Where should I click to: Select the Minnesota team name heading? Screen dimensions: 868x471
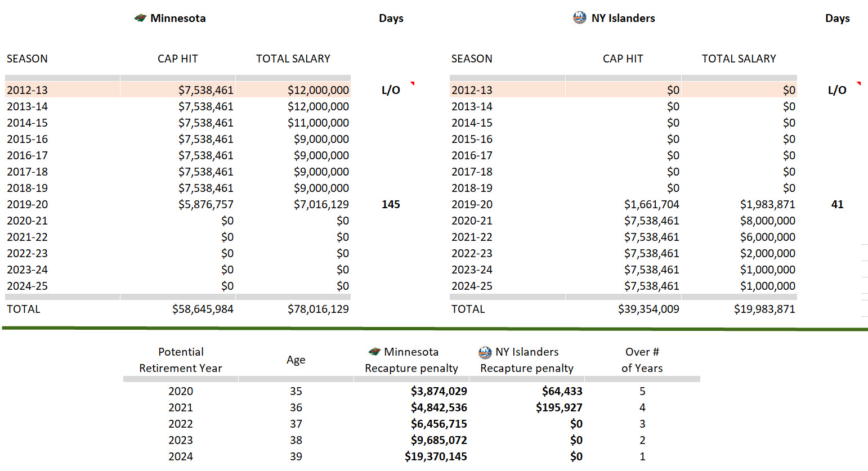click(178, 18)
